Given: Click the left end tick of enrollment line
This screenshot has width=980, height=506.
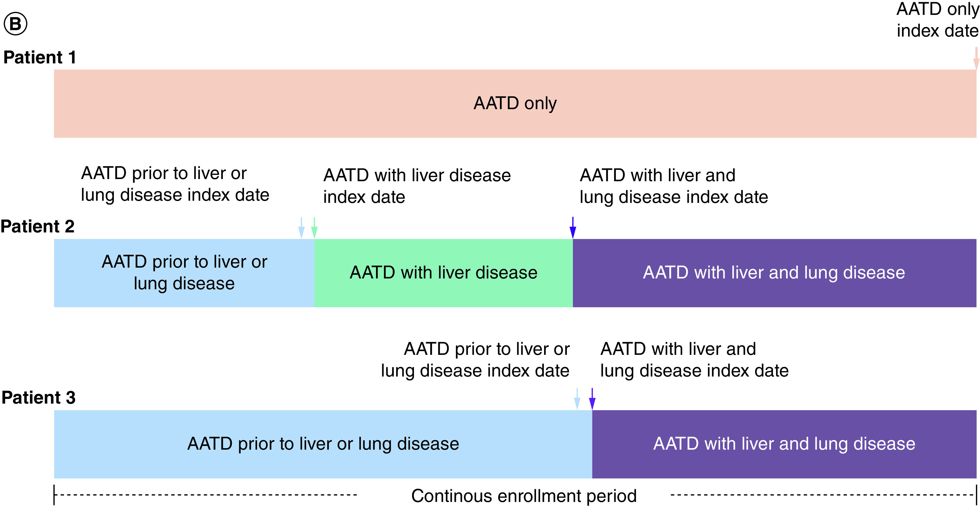Looking at the screenshot, I should tap(54, 495).
